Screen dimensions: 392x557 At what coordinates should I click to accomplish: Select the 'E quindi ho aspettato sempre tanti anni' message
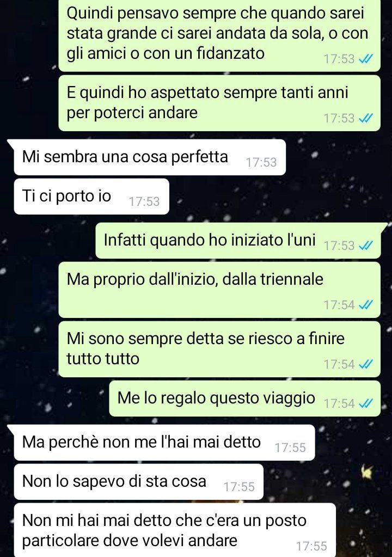[x=219, y=103]
